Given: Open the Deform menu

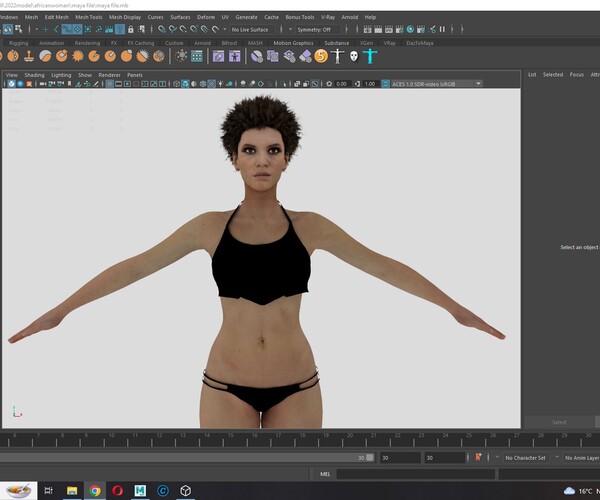Looking at the screenshot, I should pyautogui.click(x=206, y=17).
